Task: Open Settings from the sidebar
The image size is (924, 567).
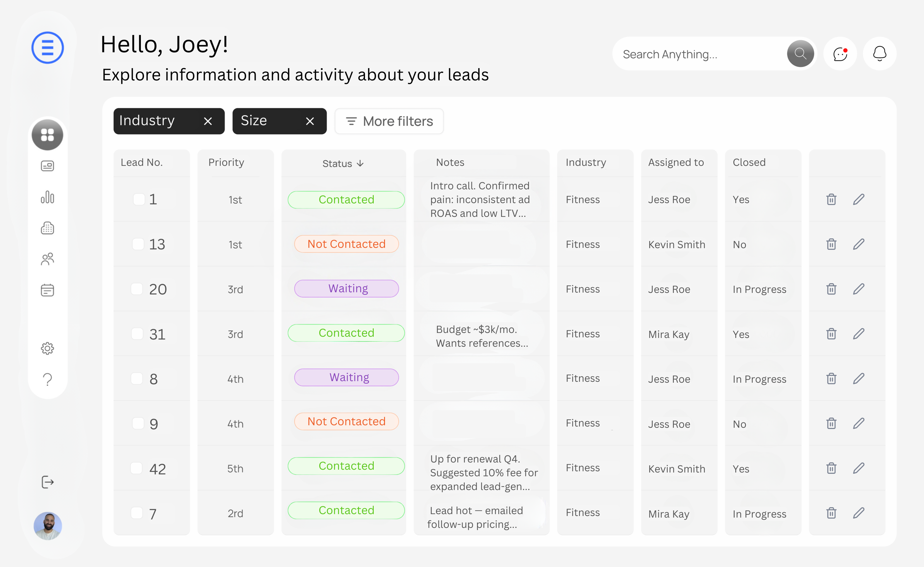Action: [x=47, y=348]
